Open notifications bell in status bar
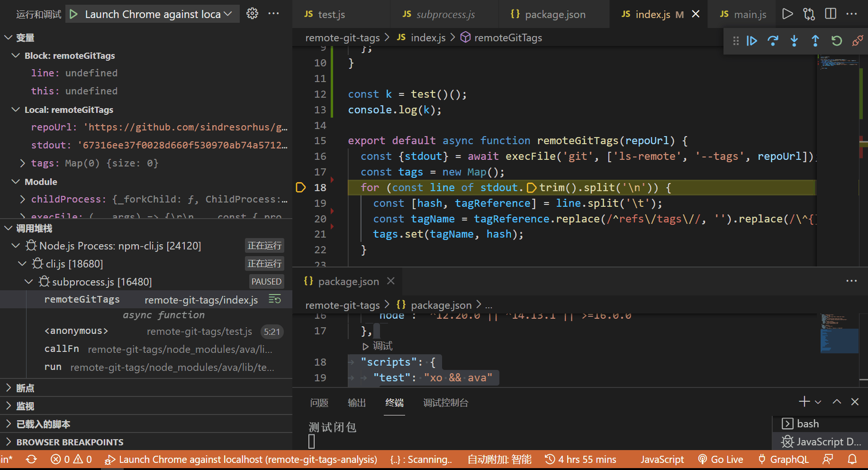Viewport: 868px width, 470px height. pos(852,460)
